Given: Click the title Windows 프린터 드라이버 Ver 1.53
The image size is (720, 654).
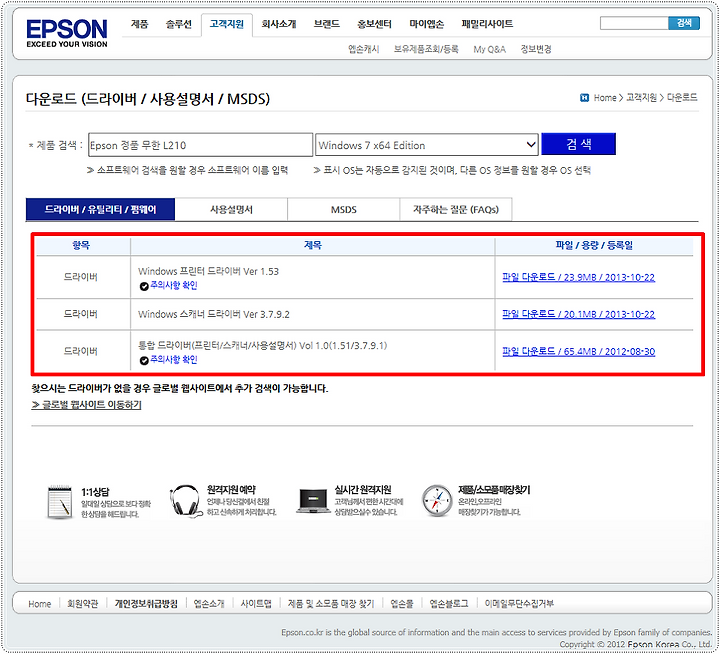Looking at the screenshot, I should pyautogui.click(x=208, y=271).
